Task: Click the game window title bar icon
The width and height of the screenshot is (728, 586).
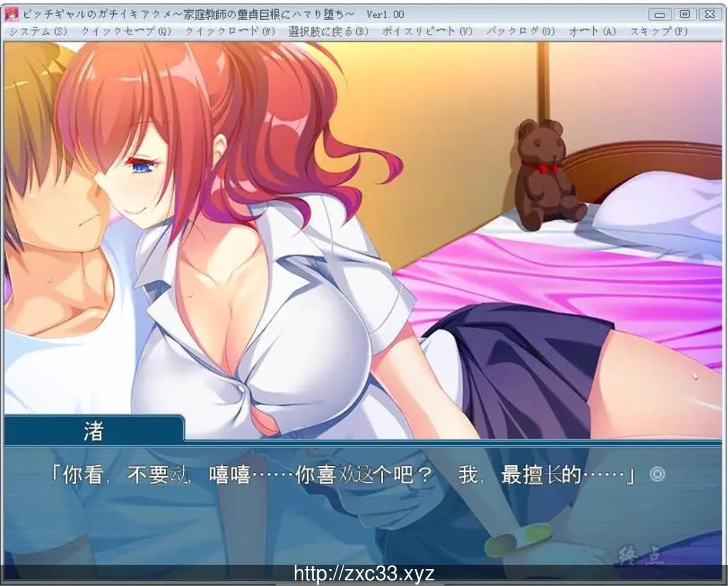Action: tap(11, 14)
